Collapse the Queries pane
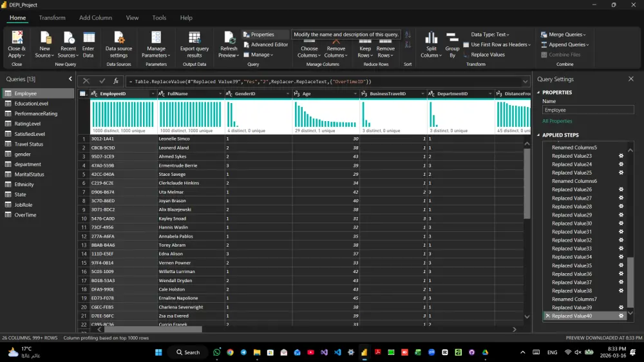Image resolution: width=644 pixels, height=362 pixels. [x=70, y=79]
